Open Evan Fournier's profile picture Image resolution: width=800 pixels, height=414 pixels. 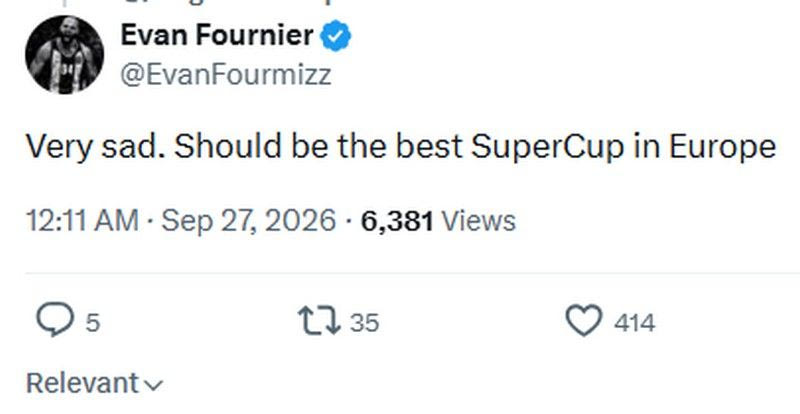tap(64, 55)
